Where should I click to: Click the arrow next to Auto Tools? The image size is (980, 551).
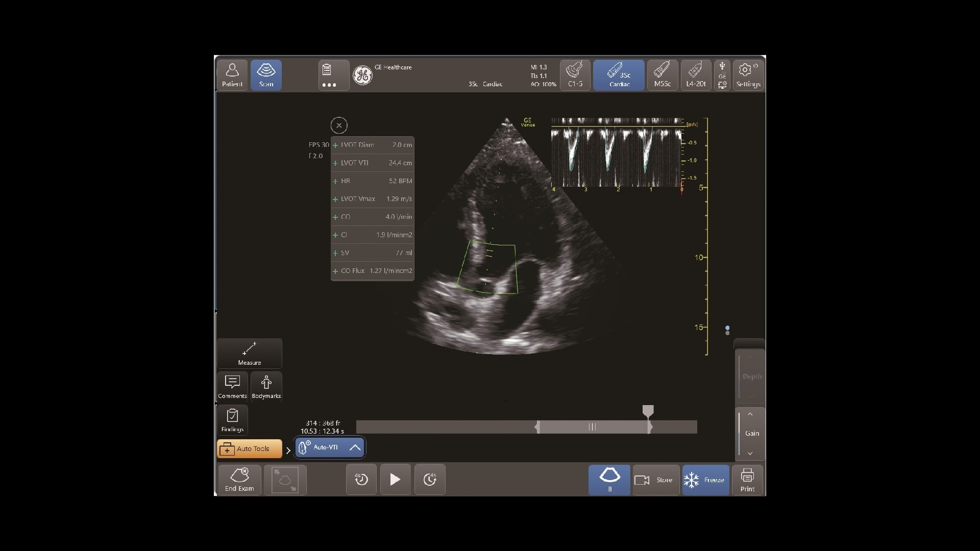(288, 450)
